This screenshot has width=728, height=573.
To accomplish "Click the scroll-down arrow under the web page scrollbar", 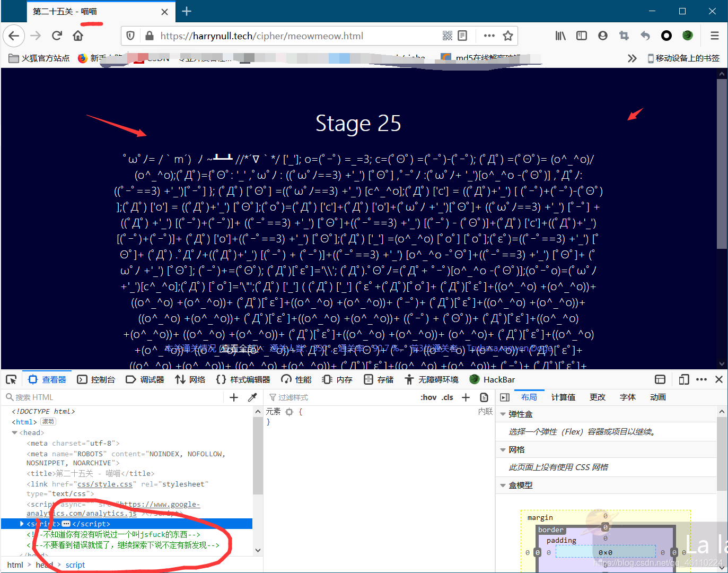I will [x=722, y=364].
